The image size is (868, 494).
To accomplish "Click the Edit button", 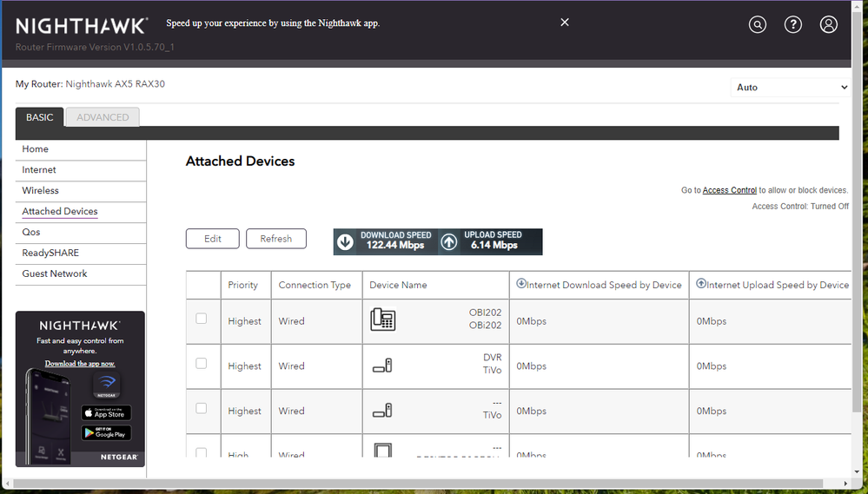I will (x=213, y=239).
